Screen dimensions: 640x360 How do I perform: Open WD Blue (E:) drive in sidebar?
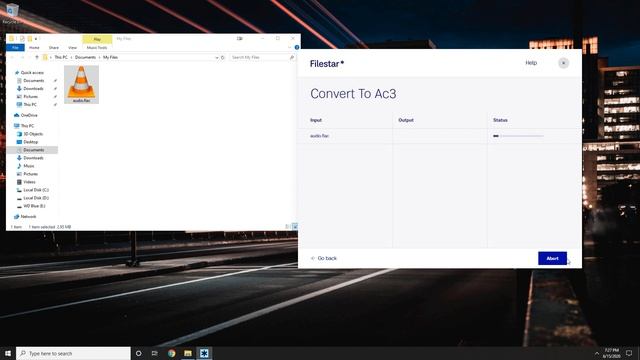tap(34, 206)
